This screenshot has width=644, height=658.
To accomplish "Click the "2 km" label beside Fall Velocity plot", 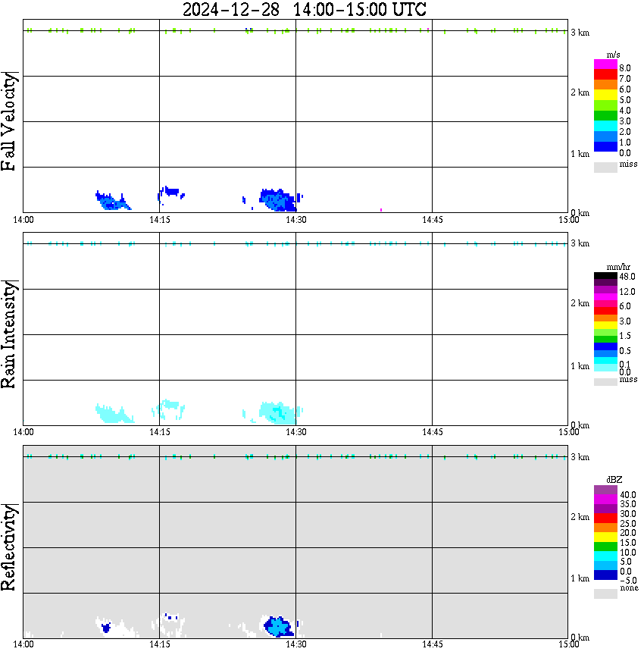I will pyautogui.click(x=580, y=92).
